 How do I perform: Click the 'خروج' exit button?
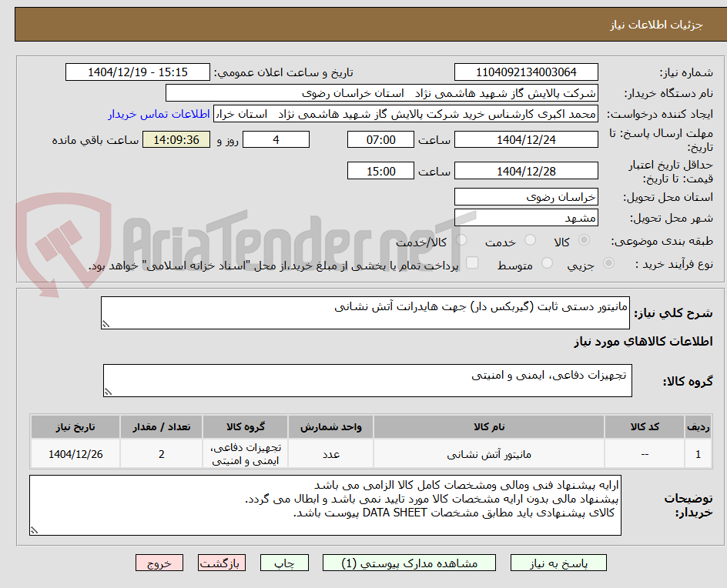pyautogui.click(x=159, y=563)
